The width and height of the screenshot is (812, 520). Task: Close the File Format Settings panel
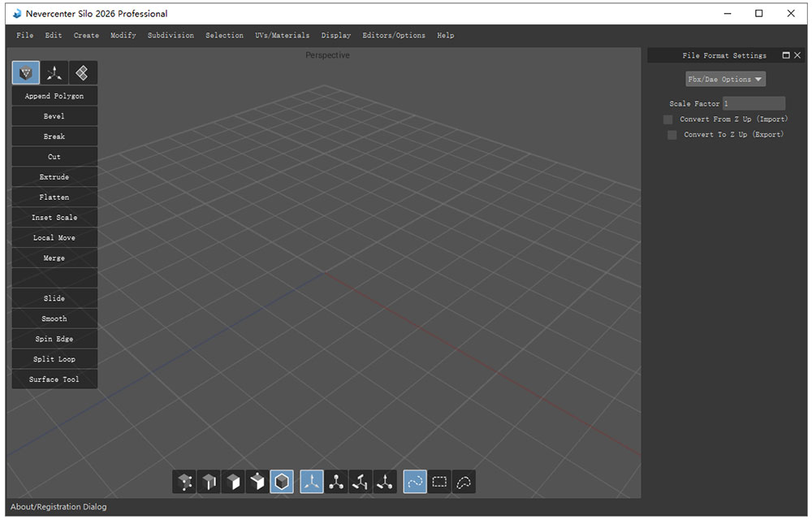coord(797,55)
